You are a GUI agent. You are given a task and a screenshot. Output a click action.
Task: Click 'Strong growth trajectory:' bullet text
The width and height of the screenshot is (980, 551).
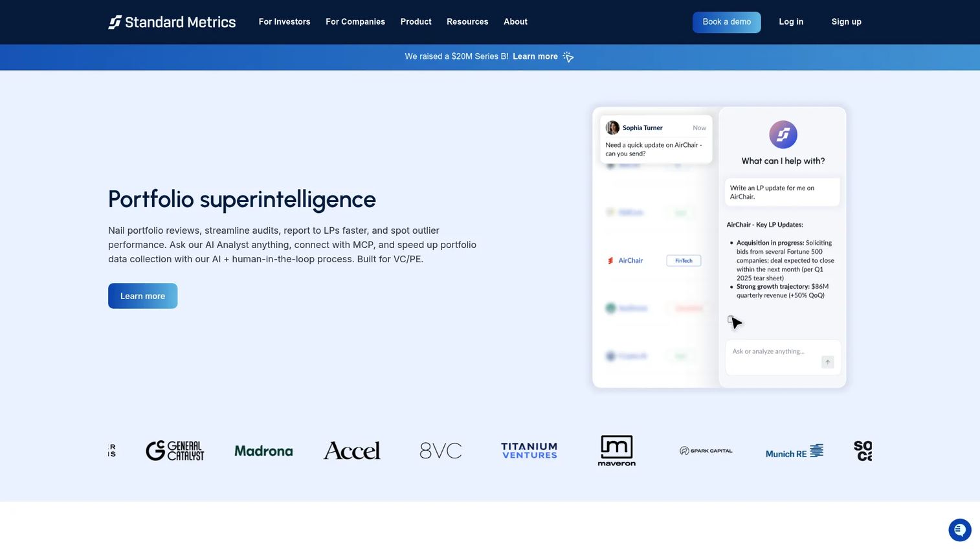(x=773, y=287)
